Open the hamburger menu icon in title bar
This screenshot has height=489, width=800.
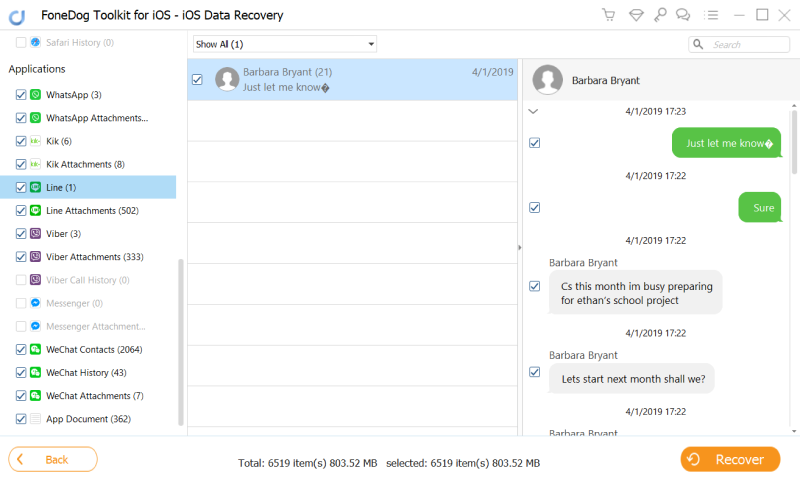pos(711,15)
